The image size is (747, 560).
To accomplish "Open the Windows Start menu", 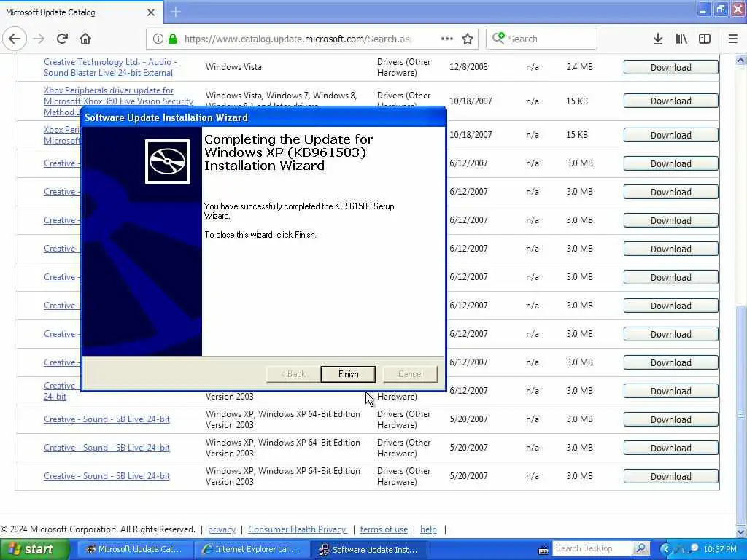I will (x=35, y=550).
